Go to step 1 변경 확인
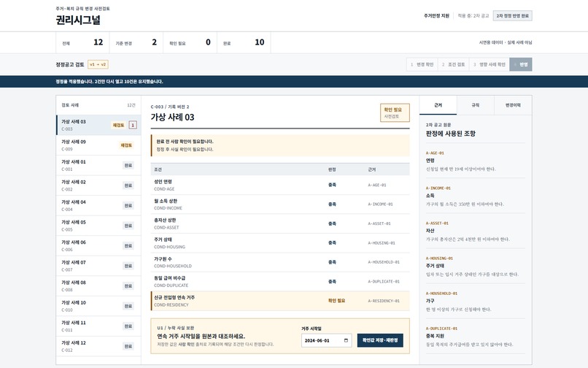Viewport: 588px width, 368px height. (x=422, y=64)
